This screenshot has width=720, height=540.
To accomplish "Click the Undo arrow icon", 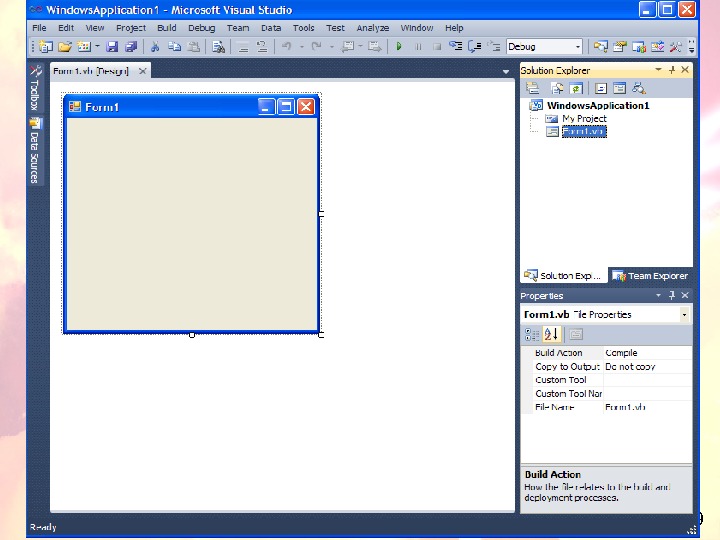I will (x=287, y=46).
